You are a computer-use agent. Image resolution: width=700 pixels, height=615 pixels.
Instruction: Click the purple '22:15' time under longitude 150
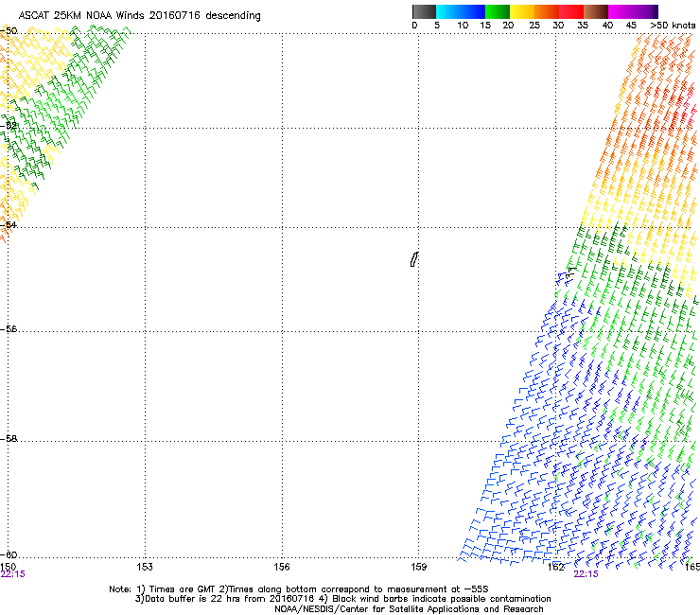tap(13, 574)
